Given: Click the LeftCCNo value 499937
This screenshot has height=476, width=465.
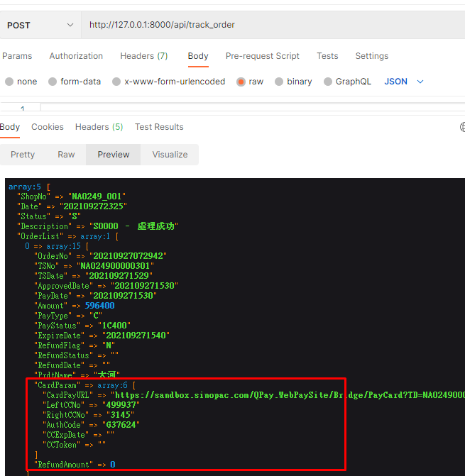Looking at the screenshot, I should click(x=121, y=405).
